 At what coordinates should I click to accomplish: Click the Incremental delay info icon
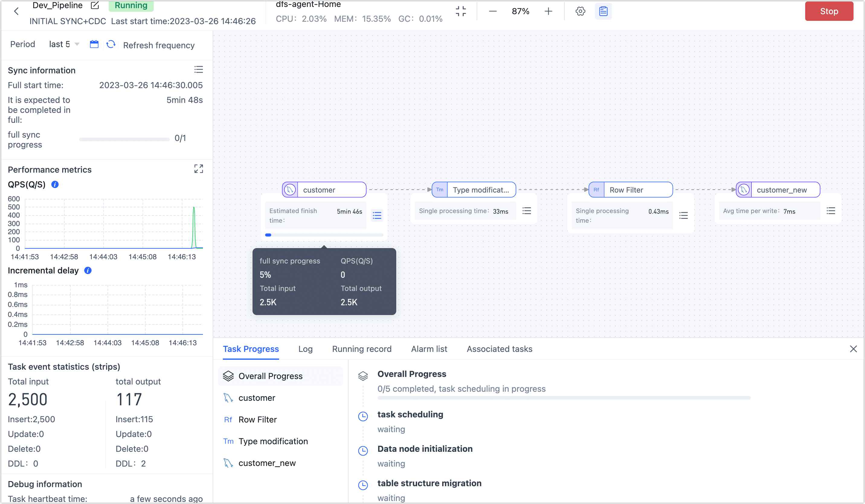pos(87,271)
